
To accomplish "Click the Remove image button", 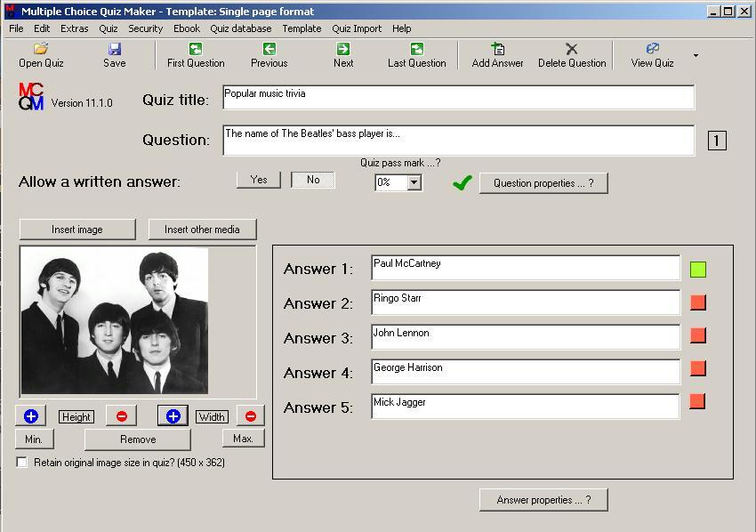I will click(138, 439).
